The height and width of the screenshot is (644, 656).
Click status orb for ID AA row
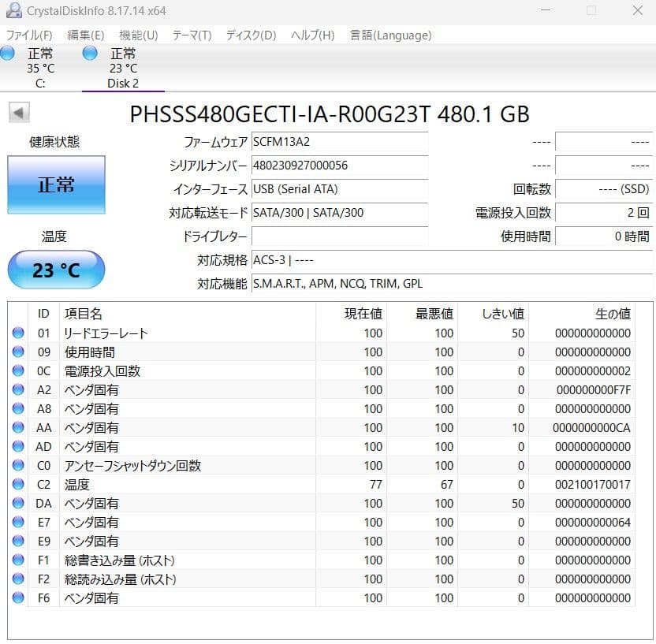pos(18,427)
